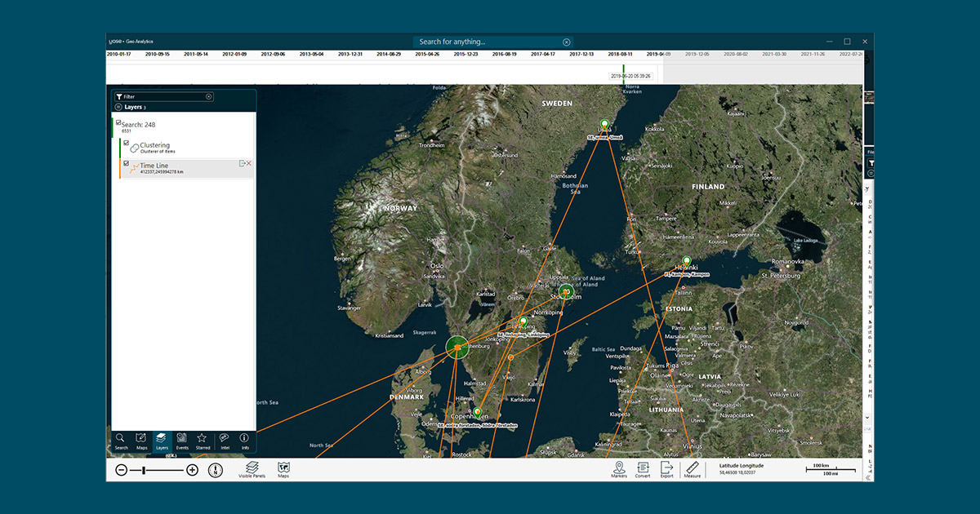Activate the Measure ruler tool
The image size is (980, 514).
[x=692, y=468]
